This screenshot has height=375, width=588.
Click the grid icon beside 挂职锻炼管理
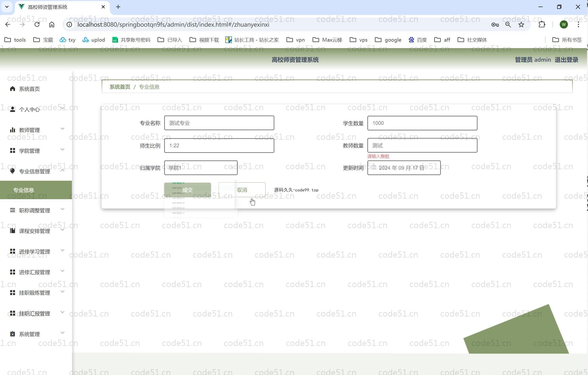12,293
